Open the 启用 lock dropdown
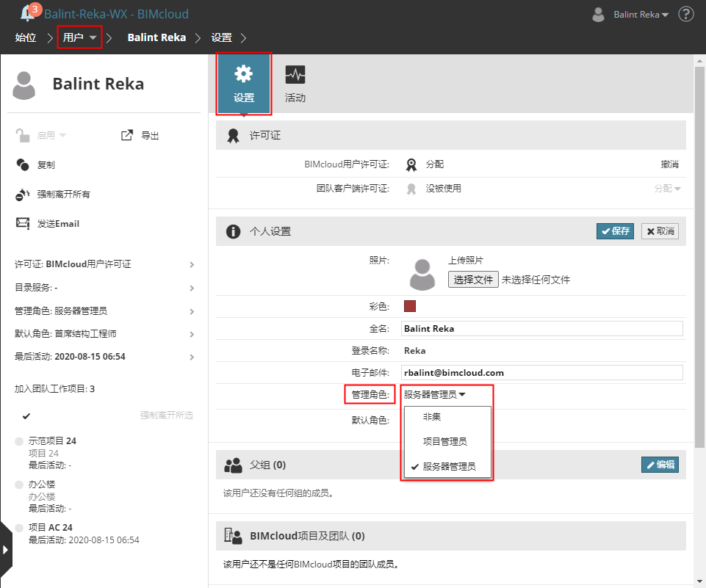 coord(40,135)
